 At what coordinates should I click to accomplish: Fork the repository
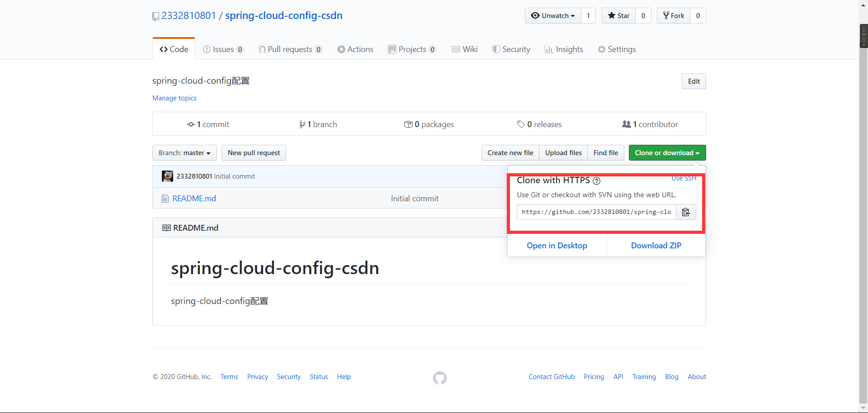pyautogui.click(x=674, y=16)
